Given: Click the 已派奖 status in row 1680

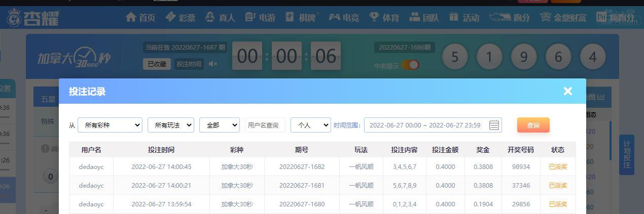Looking at the screenshot, I should click(x=558, y=204).
